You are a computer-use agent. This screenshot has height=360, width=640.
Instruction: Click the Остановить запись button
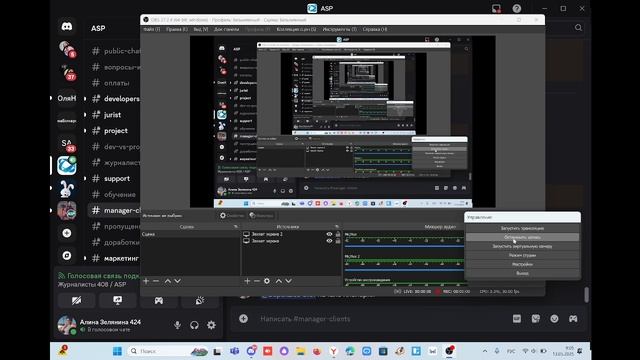click(x=522, y=237)
